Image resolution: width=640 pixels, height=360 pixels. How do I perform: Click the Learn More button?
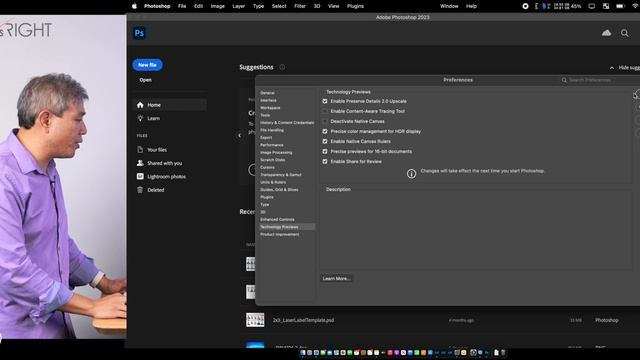point(336,278)
